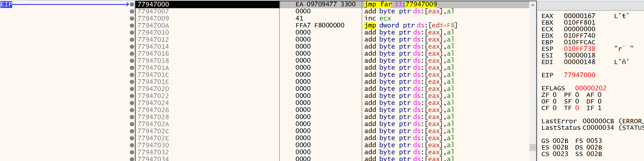The width and height of the screenshot is (644, 161).
Task: Select ESP register value 010FF738
Action: coord(580,49)
